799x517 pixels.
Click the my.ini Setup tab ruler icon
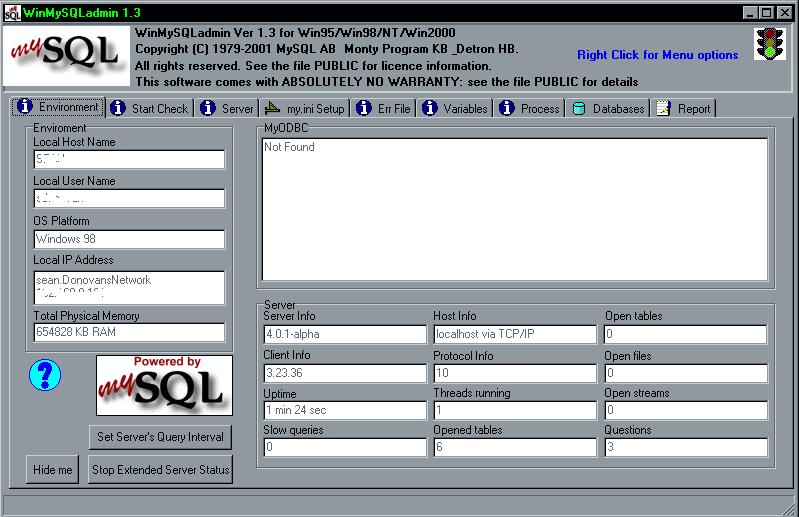pos(272,108)
